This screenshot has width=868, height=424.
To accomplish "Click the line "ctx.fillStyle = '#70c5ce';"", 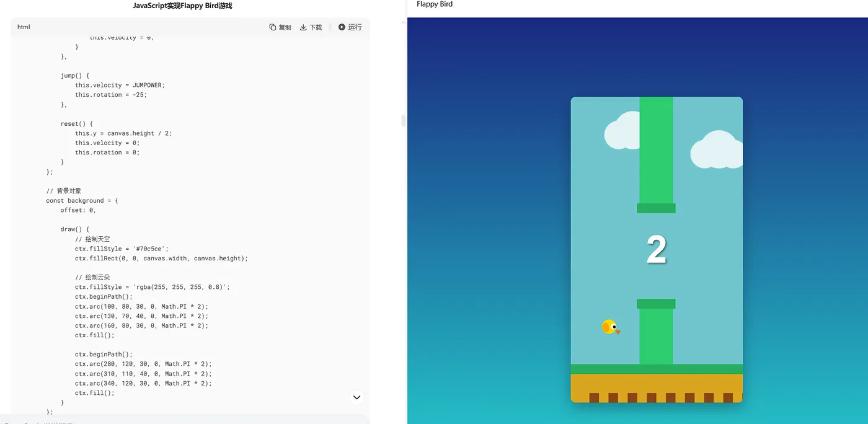I will click(x=122, y=249).
